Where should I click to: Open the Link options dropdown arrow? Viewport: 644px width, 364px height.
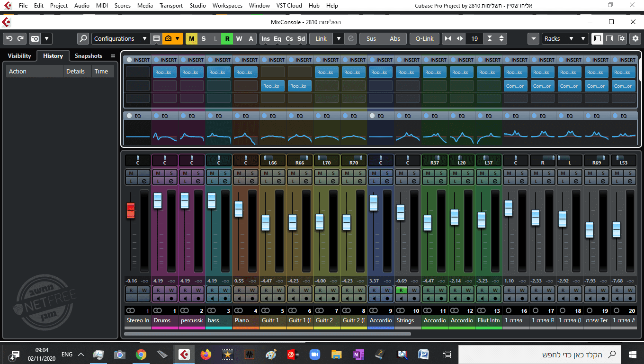338,39
